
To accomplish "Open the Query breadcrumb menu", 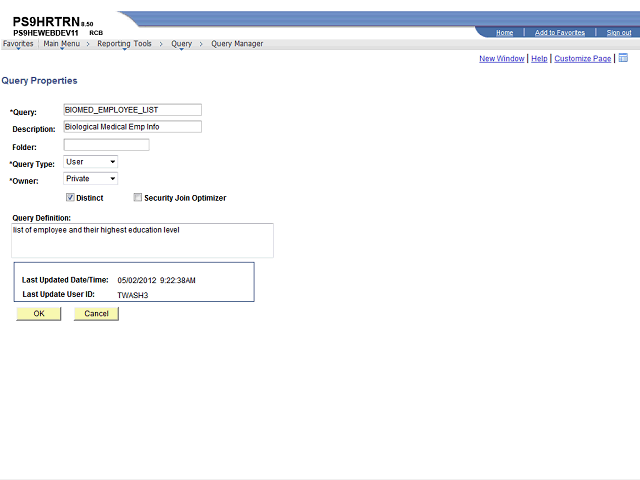I will [x=181, y=44].
